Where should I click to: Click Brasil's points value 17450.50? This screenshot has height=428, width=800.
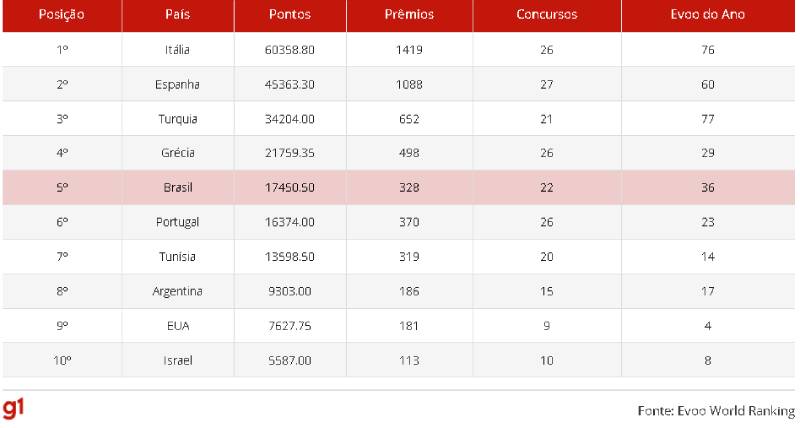(290, 188)
